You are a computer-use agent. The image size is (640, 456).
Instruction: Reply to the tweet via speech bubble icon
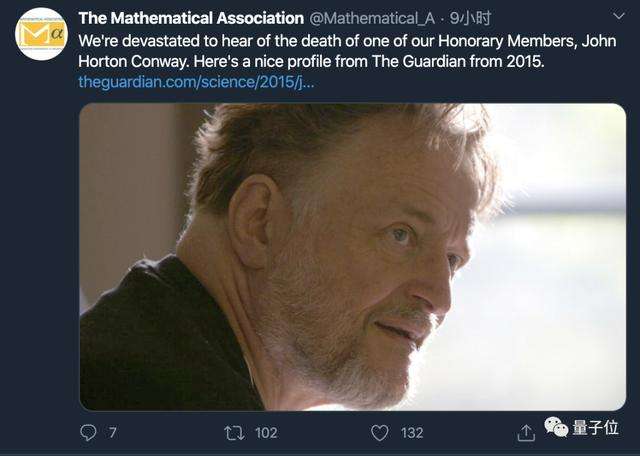(89, 432)
